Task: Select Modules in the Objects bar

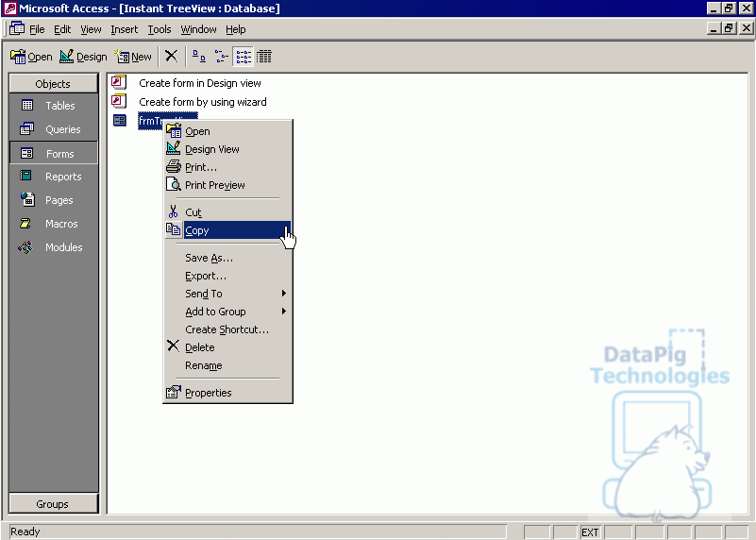Action: click(x=54, y=247)
